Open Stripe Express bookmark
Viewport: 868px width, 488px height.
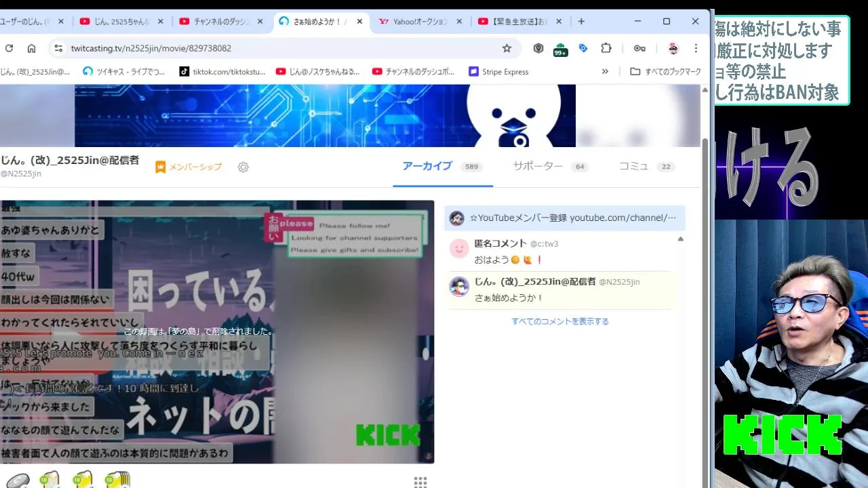pos(498,71)
